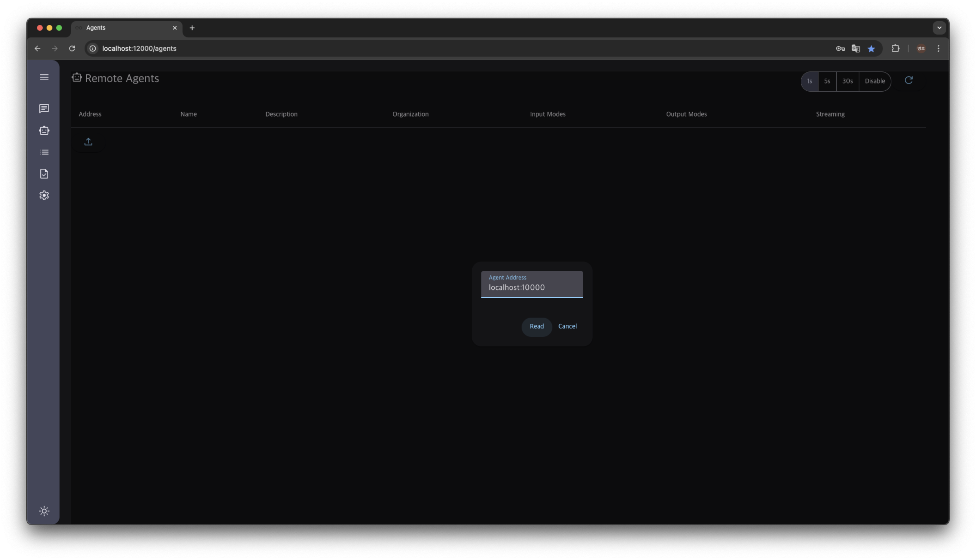Select the 30s refresh interval
Screen dimensions: 976x560
pos(847,81)
